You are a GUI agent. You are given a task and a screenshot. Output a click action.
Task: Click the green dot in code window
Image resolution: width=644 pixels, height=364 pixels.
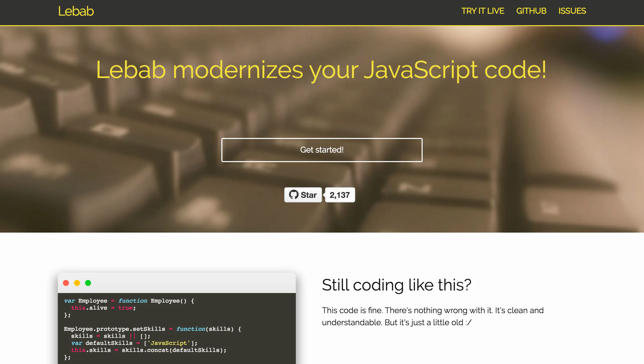88,283
